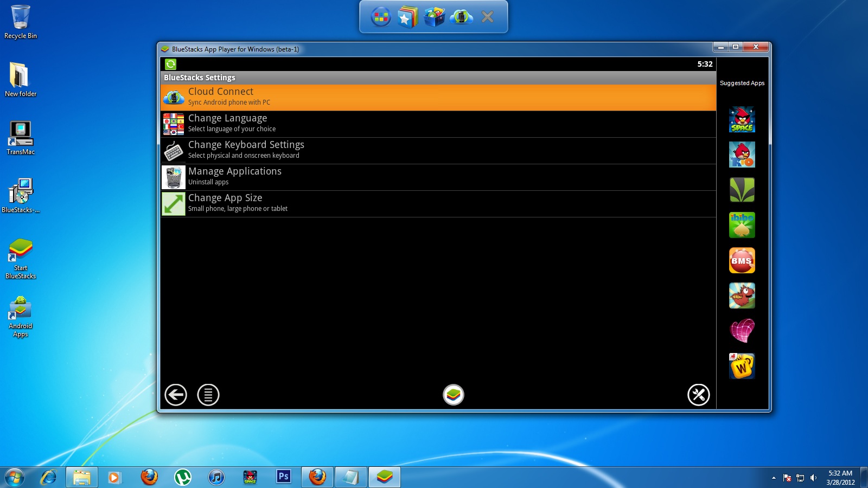Show hidden system tray icons

tap(774, 478)
